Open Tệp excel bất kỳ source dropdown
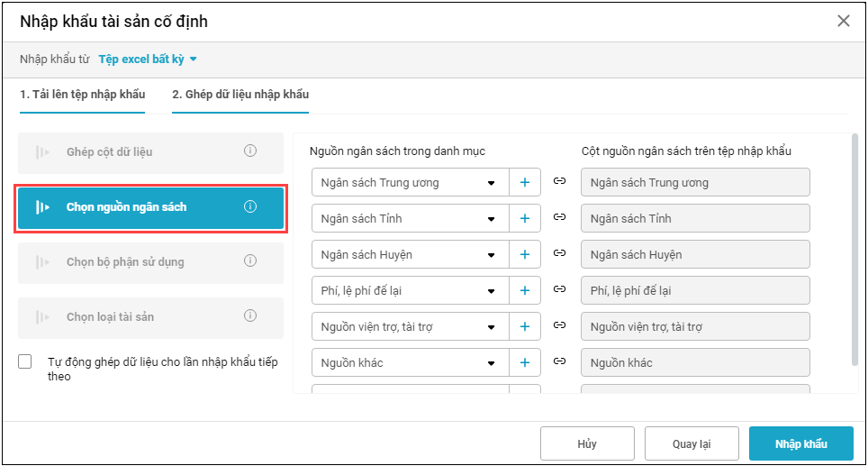The width and height of the screenshot is (868, 466). [x=148, y=59]
